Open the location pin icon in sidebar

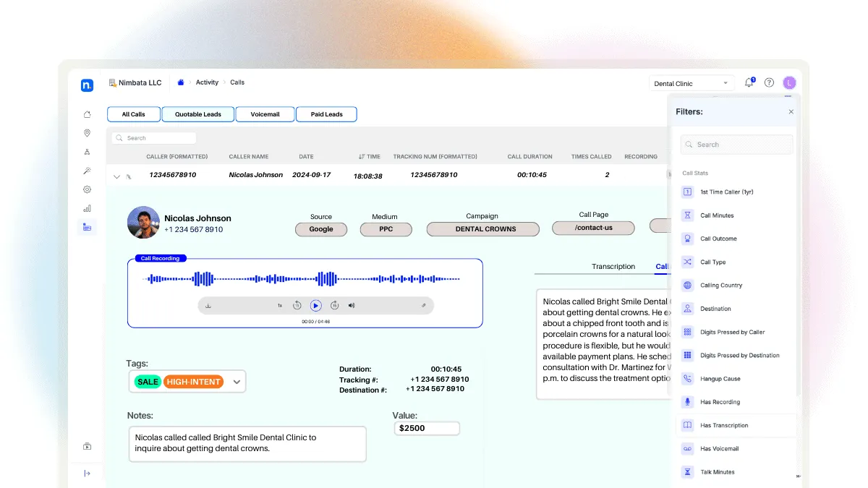click(87, 133)
